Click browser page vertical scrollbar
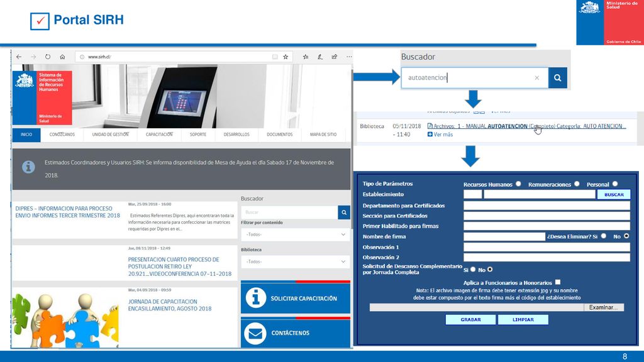This screenshot has width=644, height=362. click(x=352, y=148)
